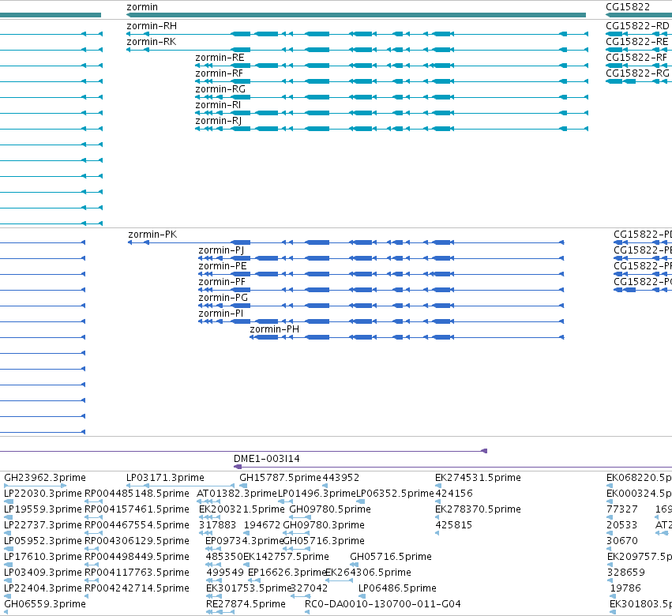Select the zormin-RJ transcript
This screenshot has height=616, width=672.
tap(219, 121)
